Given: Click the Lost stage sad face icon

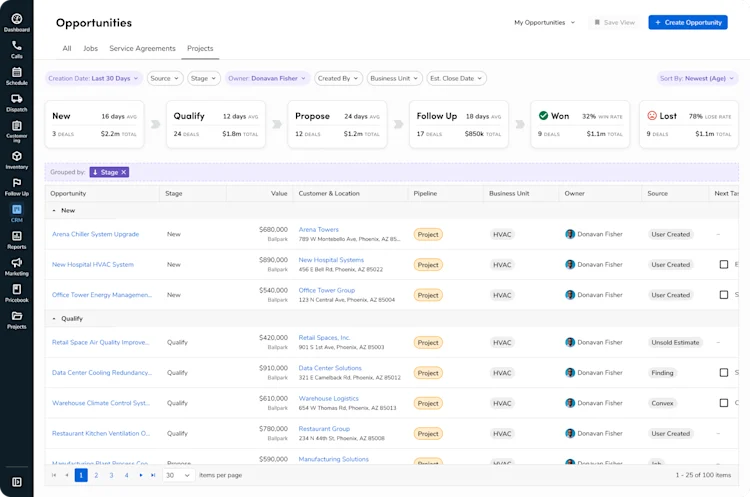Looking at the screenshot, I should [651, 115].
